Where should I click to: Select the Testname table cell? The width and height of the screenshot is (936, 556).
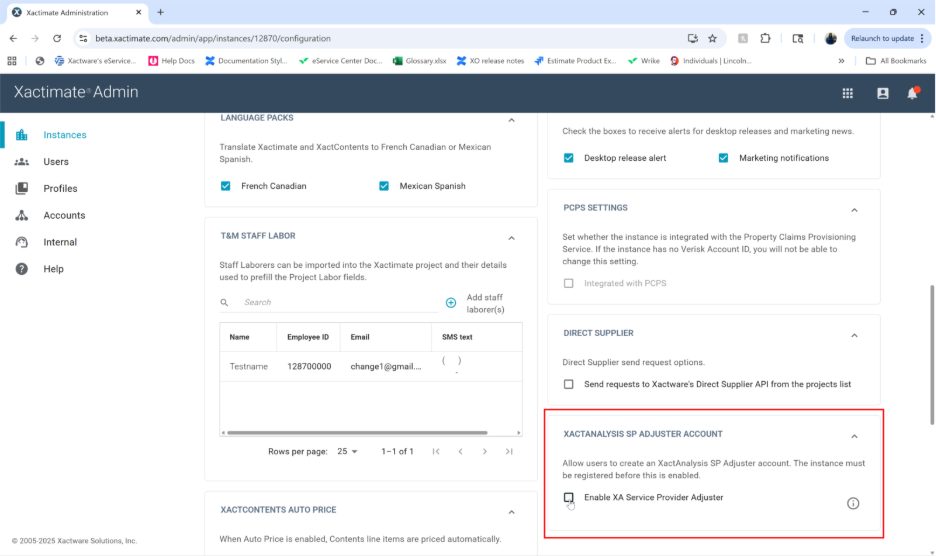click(248, 367)
